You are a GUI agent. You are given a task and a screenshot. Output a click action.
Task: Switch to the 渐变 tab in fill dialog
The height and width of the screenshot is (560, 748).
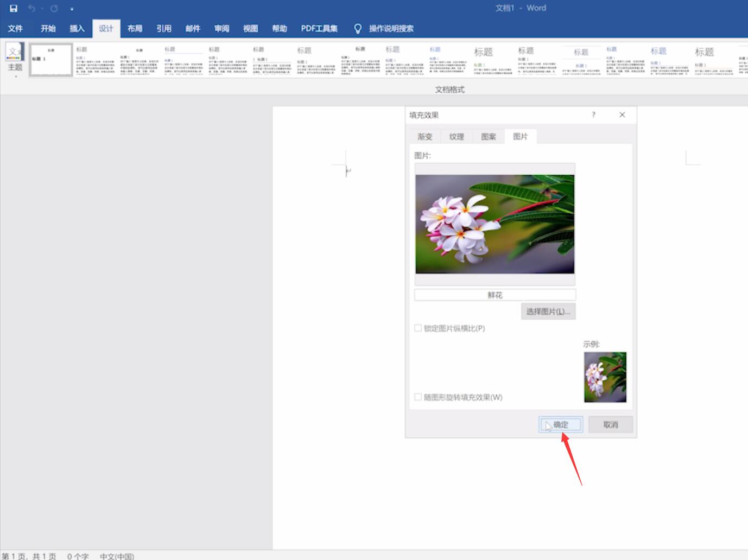(425, 136)
